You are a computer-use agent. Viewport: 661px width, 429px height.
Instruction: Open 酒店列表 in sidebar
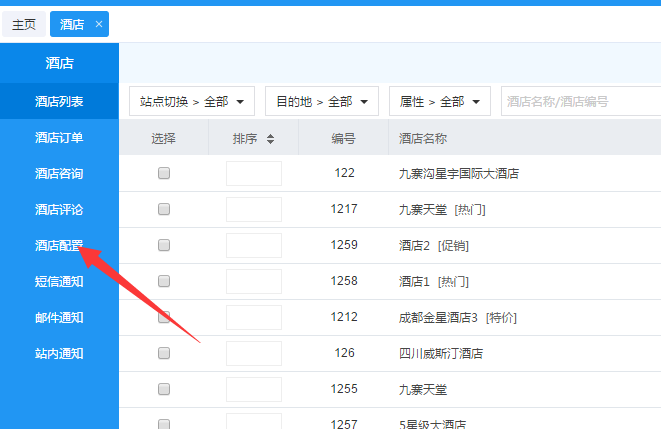[59, 101]
